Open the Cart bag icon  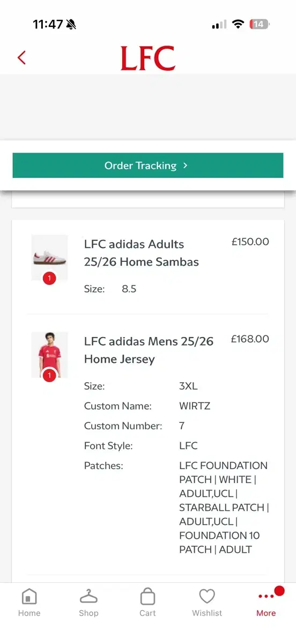tap(147, 596)
